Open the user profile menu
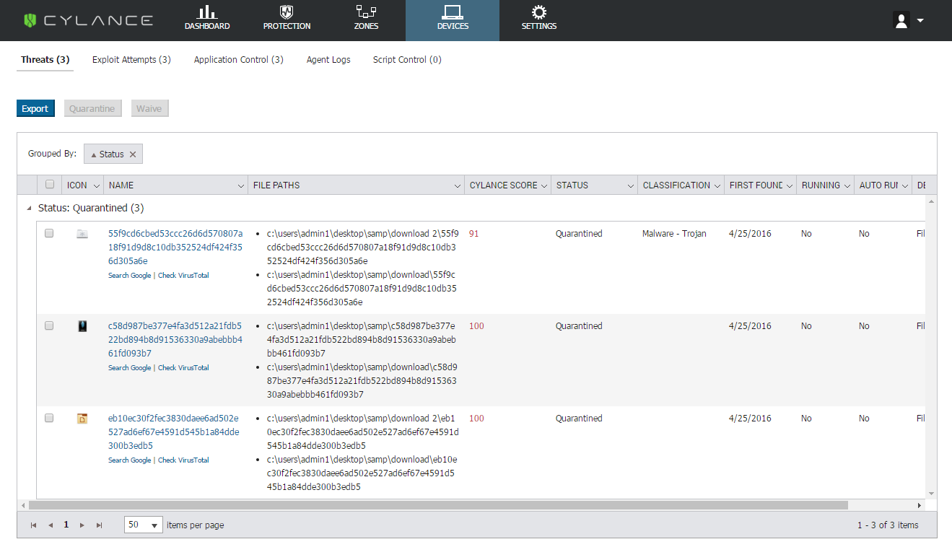This screenshot has width=952, height=560. point(908,20)
